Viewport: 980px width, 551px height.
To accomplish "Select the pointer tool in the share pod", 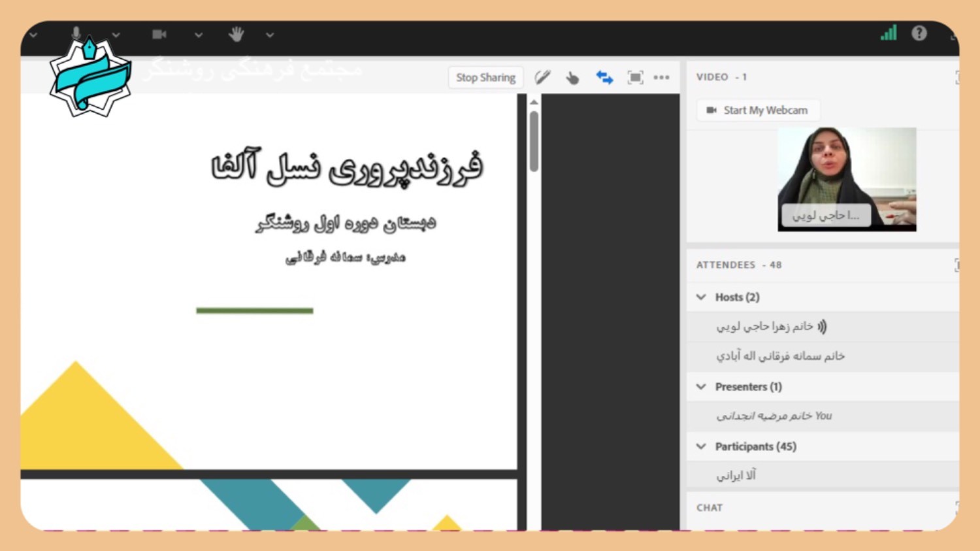I will 573,77.
